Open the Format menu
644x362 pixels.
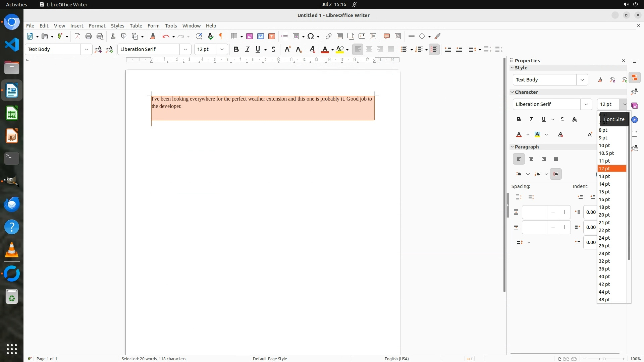[97, 25]
